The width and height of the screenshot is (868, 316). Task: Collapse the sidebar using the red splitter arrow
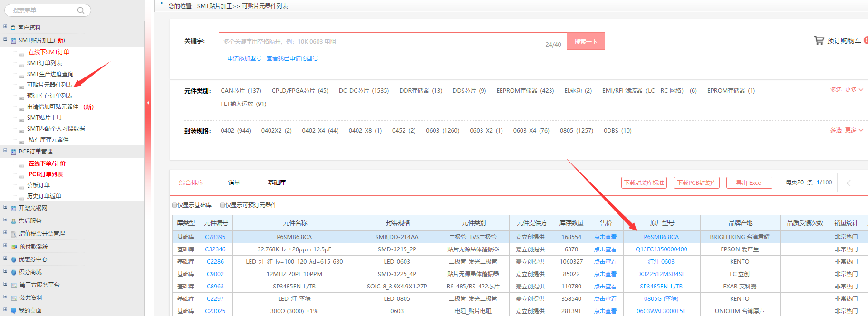point(148,103)
